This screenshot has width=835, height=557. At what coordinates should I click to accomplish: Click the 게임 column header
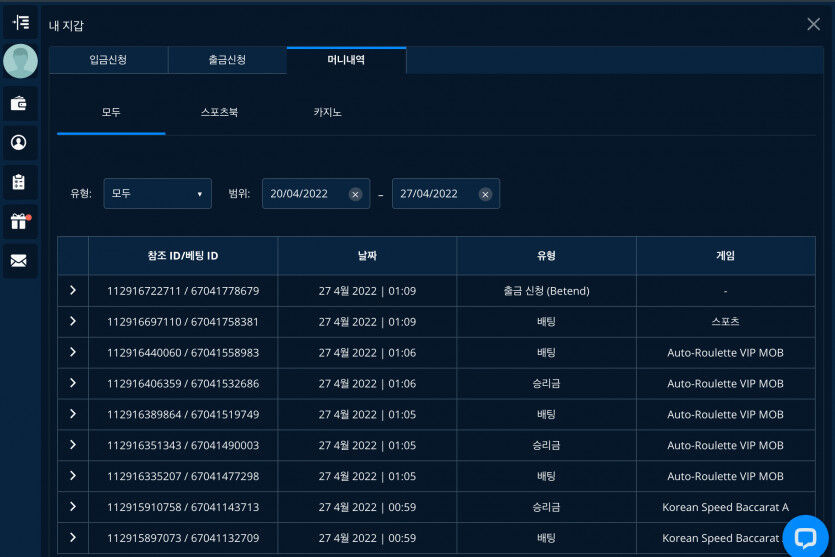click(725, 256)
